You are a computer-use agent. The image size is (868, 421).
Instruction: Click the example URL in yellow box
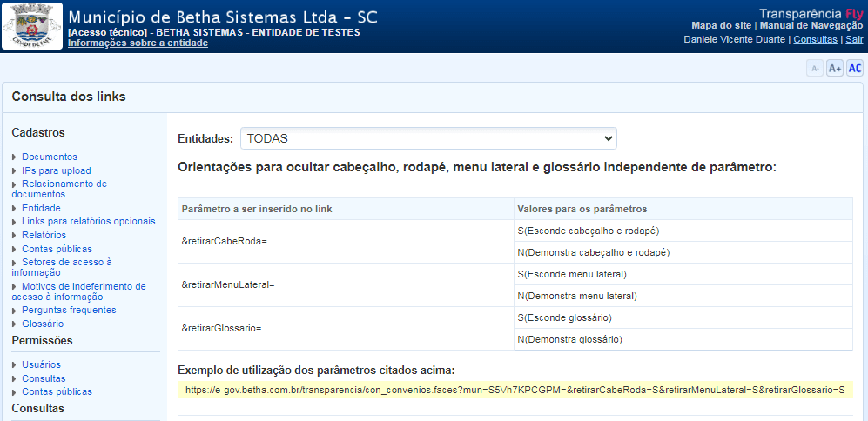(x=515, y=390)
